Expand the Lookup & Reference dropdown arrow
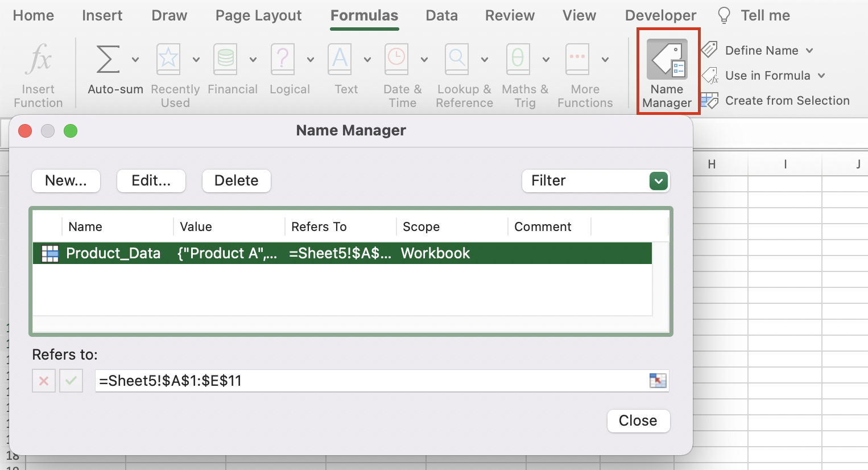Image resolution: width=868 pixels, height=470 pixels. (x=485, y=59)
